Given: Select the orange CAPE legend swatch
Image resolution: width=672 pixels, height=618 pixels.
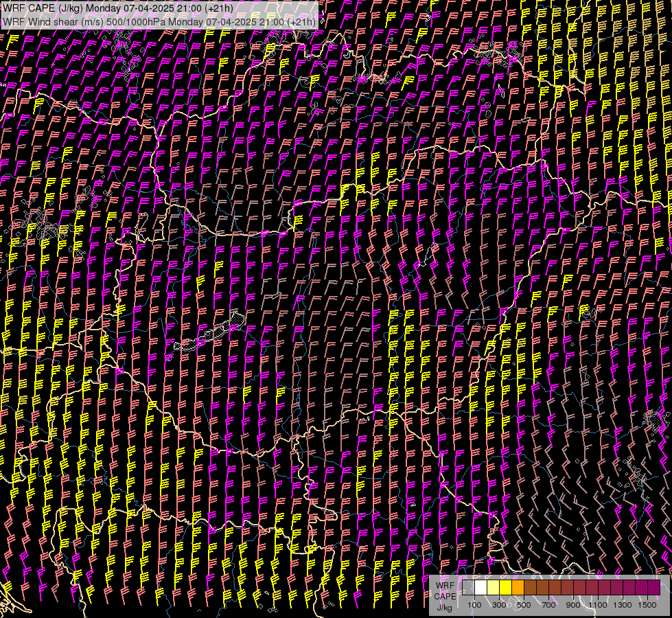Looking at the screenshot, I should coord(518,587).
